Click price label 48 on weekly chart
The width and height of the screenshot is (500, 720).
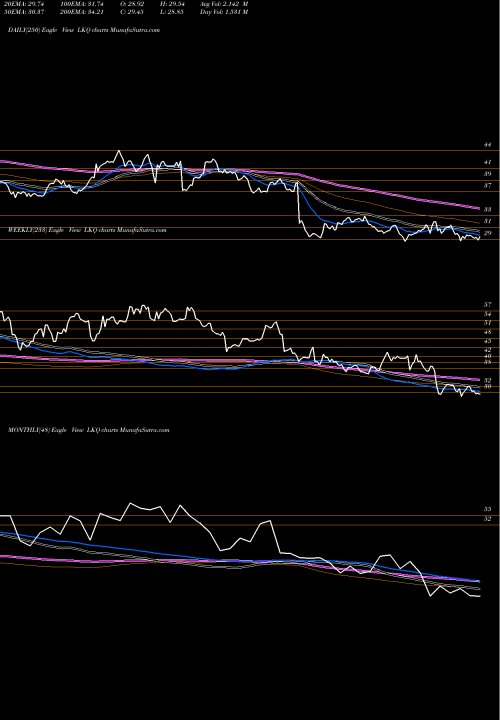coord(488,332)
